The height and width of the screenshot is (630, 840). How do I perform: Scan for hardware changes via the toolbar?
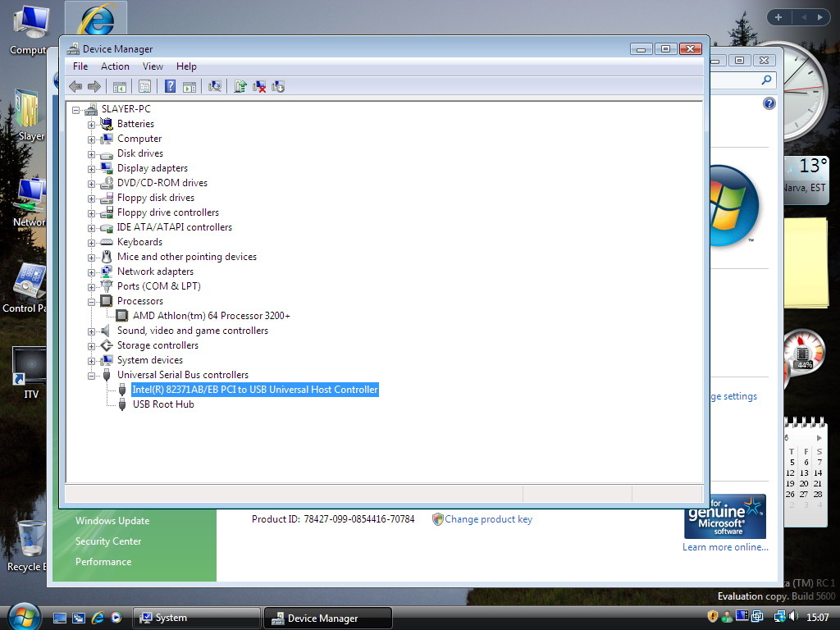(x=215, y=86)
